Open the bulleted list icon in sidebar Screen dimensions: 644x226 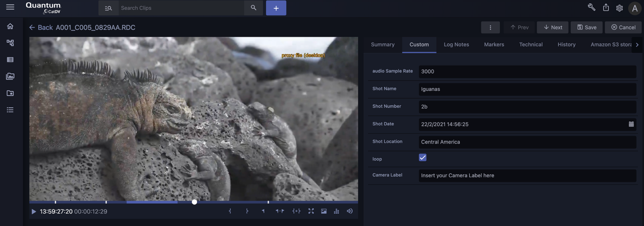pyautogui.click(x=10, y=110)
